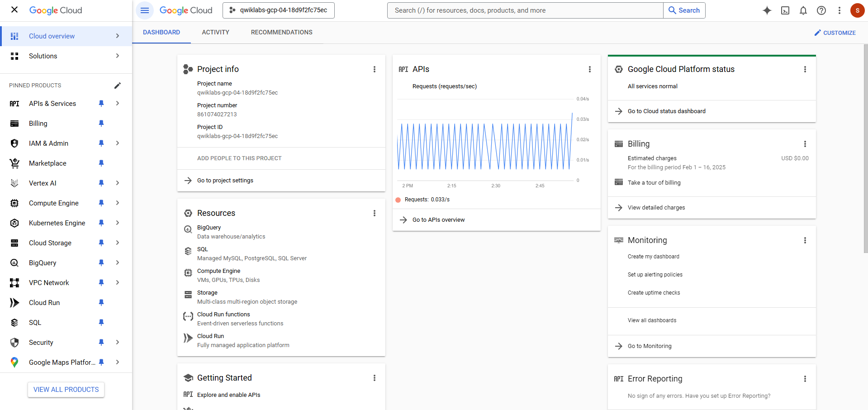This screenshot has width=868, height=410.
Task: Open Platform status card options menu
Action: click(805, 69)
